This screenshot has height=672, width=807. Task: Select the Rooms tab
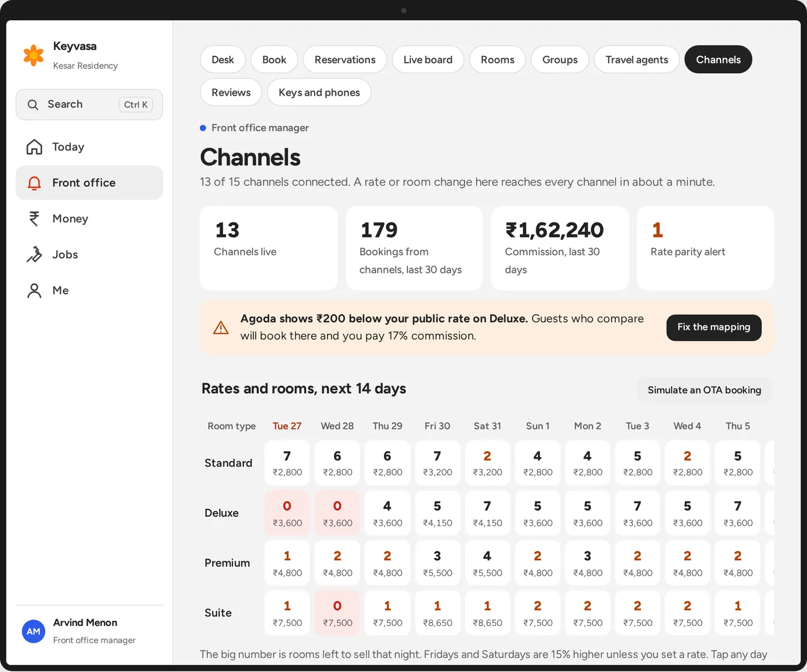497,59
